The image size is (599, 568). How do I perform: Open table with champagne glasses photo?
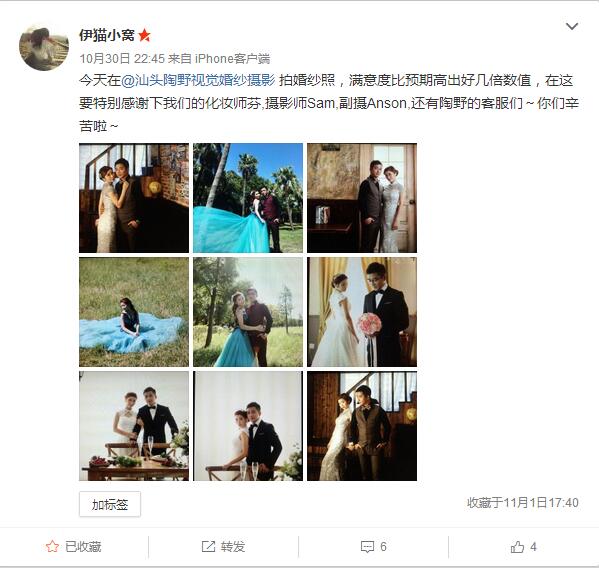click(134, 426)
